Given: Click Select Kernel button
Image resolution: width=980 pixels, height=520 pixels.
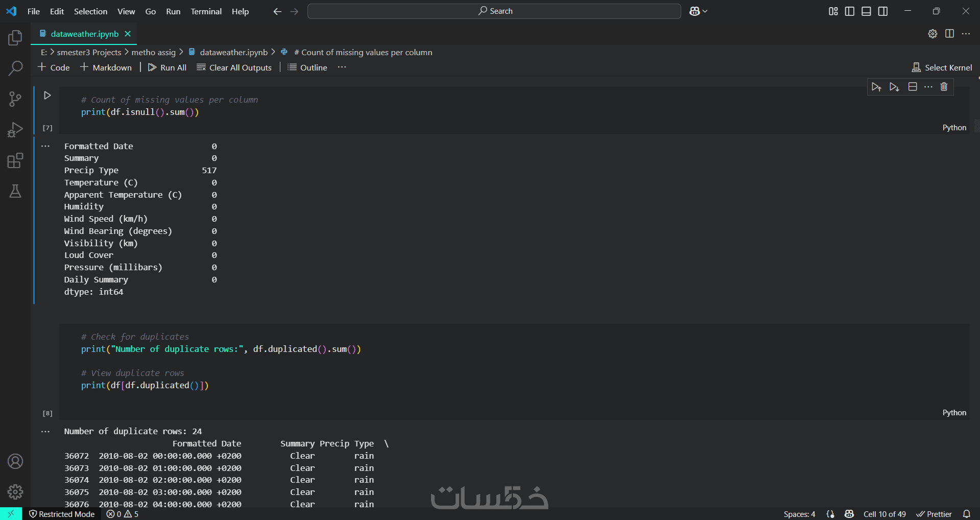Looking at the screenshot, I should tap(942, 67).
